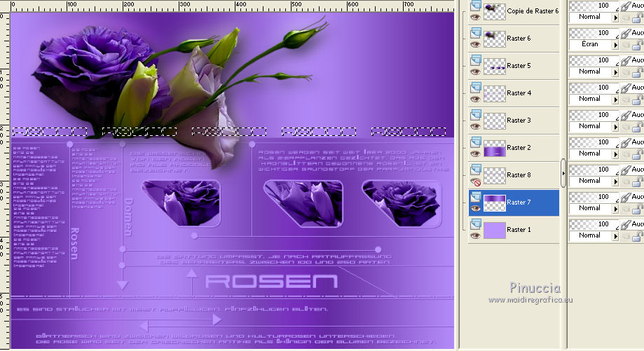Viewport: 644px width, 351px height.
Task: Click the raster layer type icon for Raster 3
Action: coord(476,115)
